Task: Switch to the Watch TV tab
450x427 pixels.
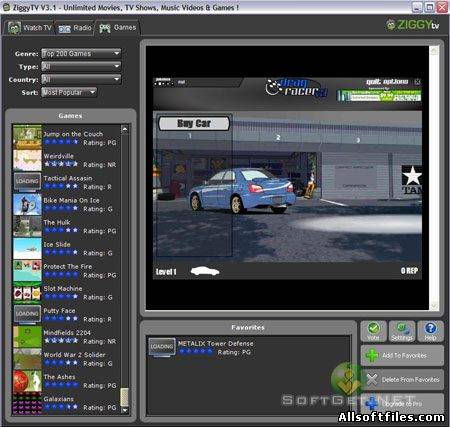Action: pos(29,28)
